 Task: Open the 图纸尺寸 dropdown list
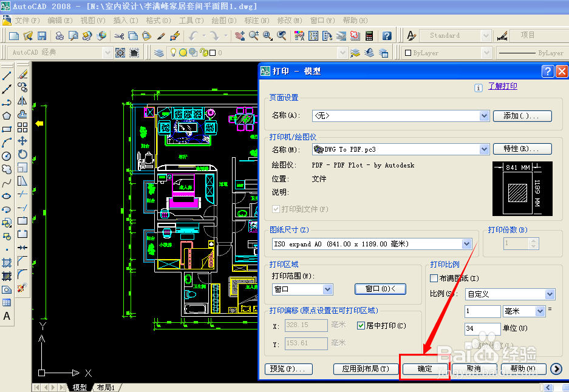pos(466,243)
